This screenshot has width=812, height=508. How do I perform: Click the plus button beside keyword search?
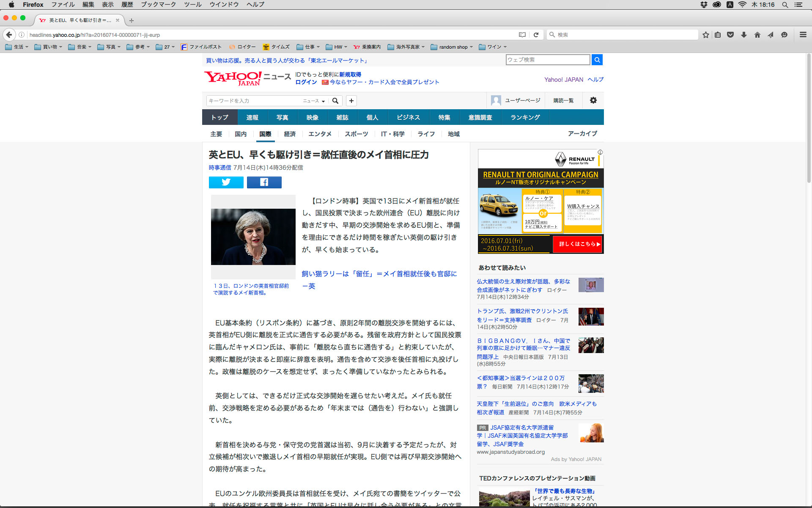pyautogui.click(x=351, y=101)
